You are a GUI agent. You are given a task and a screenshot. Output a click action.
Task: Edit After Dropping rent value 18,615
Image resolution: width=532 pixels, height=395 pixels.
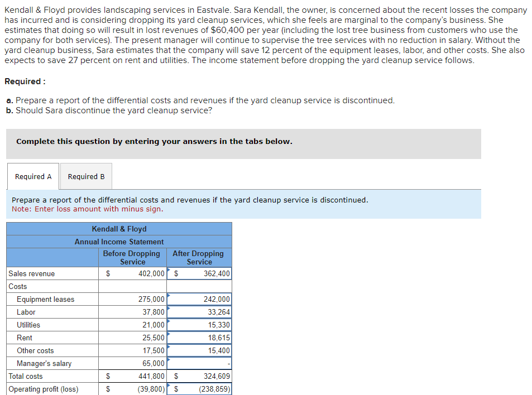click(x=199, y=338)
